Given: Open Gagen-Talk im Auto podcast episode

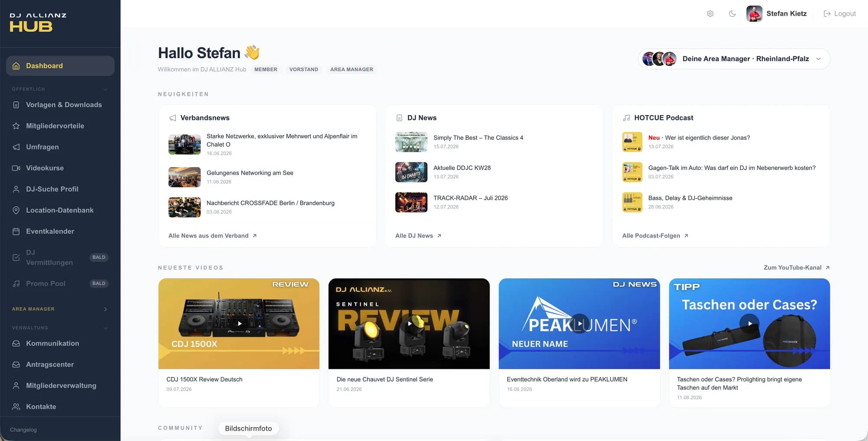Looking at the screenshot, I should [x=732, y=168].
